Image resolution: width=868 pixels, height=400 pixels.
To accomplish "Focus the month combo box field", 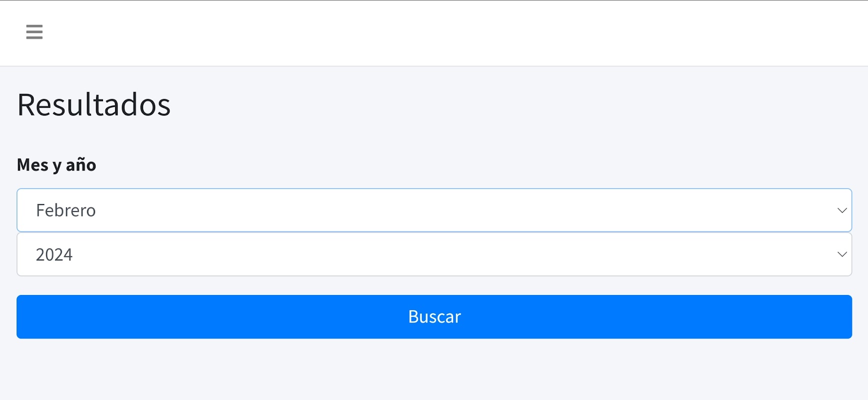I will click(434, 210).
